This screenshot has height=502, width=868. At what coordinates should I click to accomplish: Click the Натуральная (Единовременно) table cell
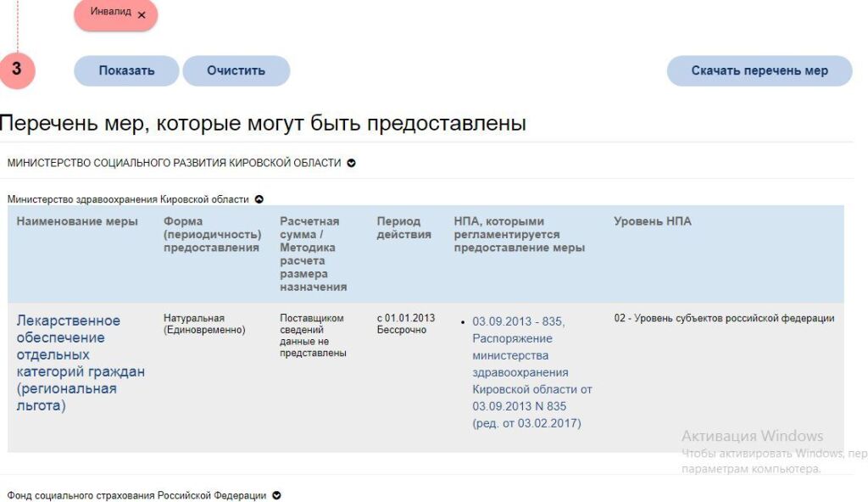[x=203, y=324]
